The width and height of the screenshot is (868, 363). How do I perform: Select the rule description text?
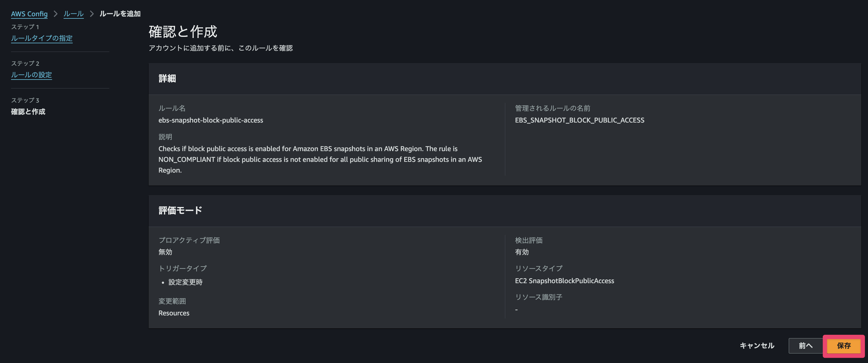[x=320, y=159]
